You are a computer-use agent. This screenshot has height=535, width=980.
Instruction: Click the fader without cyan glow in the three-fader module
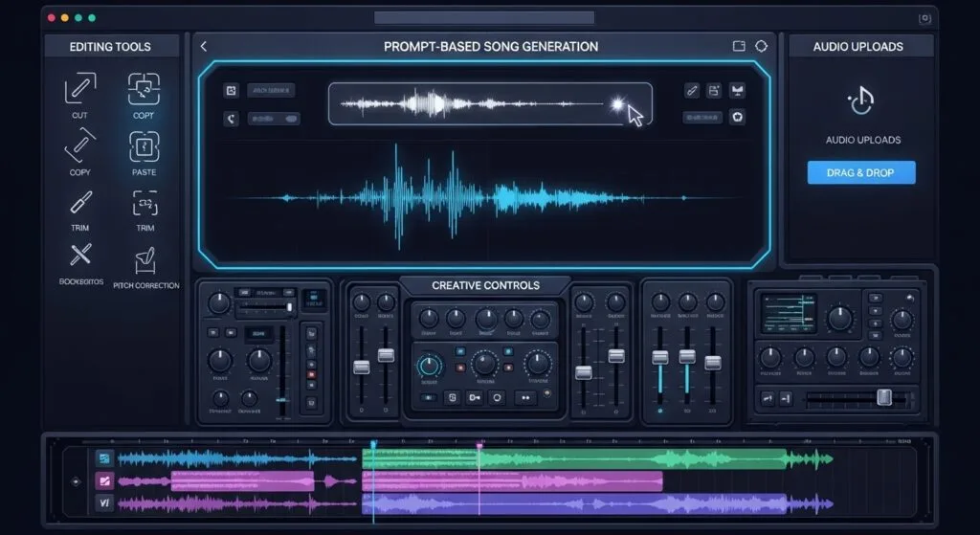coord(712,363)
